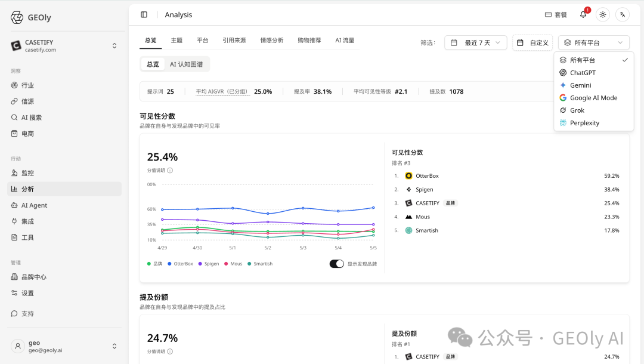Choose Google AI Mode from platform list
644x364 pixels.
(x=594, y=98)
